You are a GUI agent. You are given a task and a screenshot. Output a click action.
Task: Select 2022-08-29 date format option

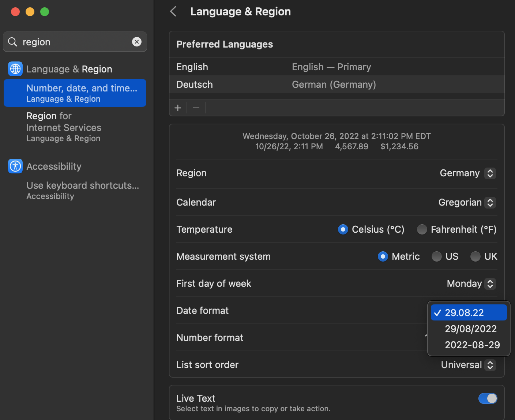472,345
